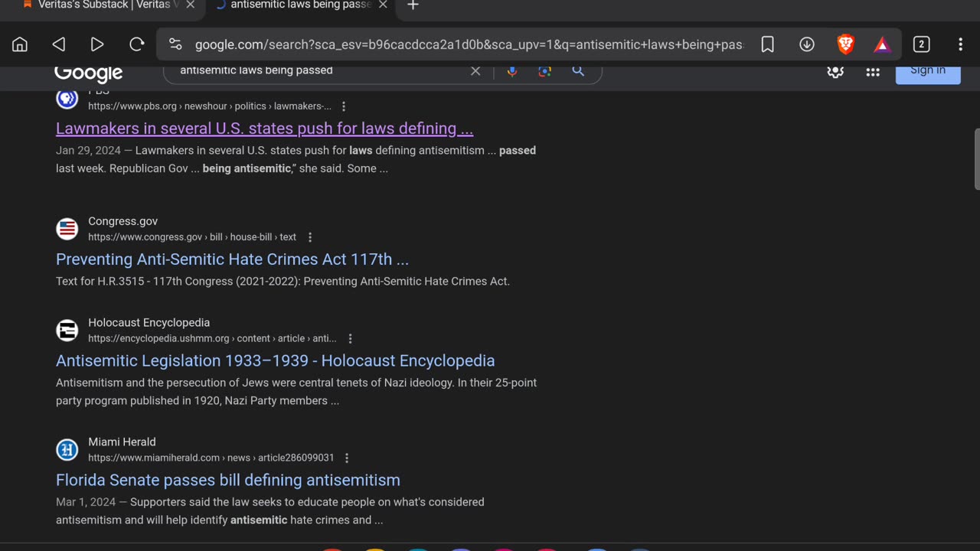
Task: Close the Veritas's Substack tab
Action: 191,5
